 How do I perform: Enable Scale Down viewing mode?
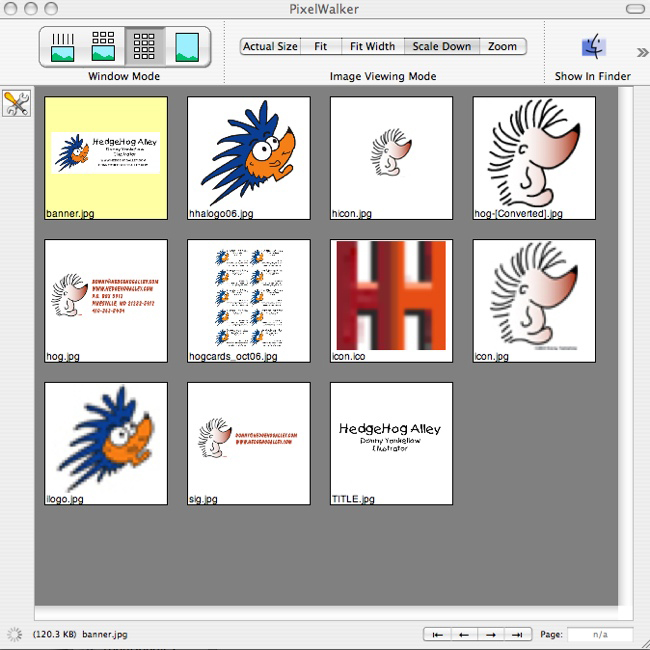click(441, 46)
